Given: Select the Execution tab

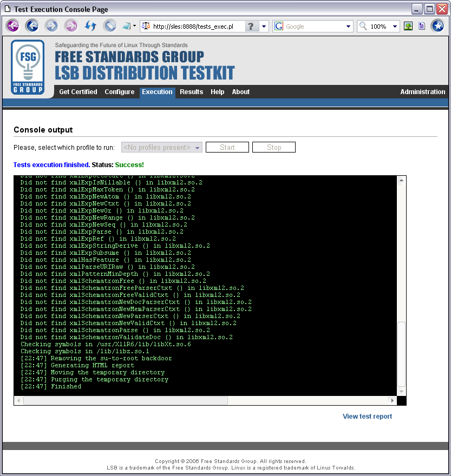Looking at the screenshot, I should [x=157, y=92].
